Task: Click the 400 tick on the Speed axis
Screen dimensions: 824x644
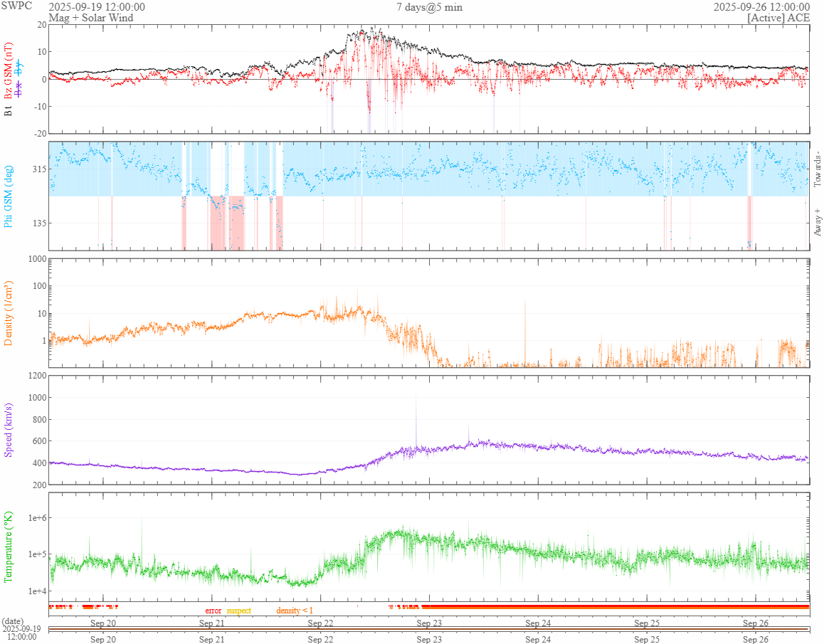Action: (39, 463)
